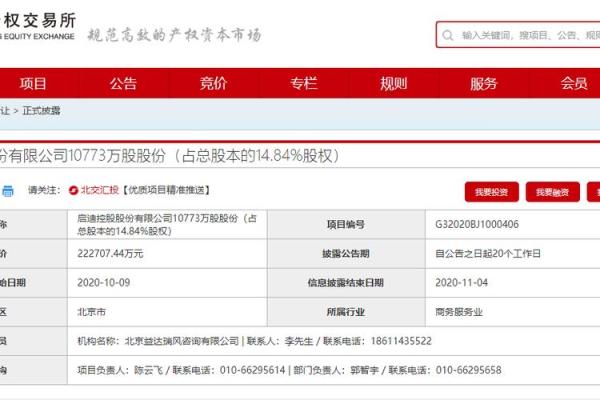Click the 北交汇投 link

pos(99,190)
